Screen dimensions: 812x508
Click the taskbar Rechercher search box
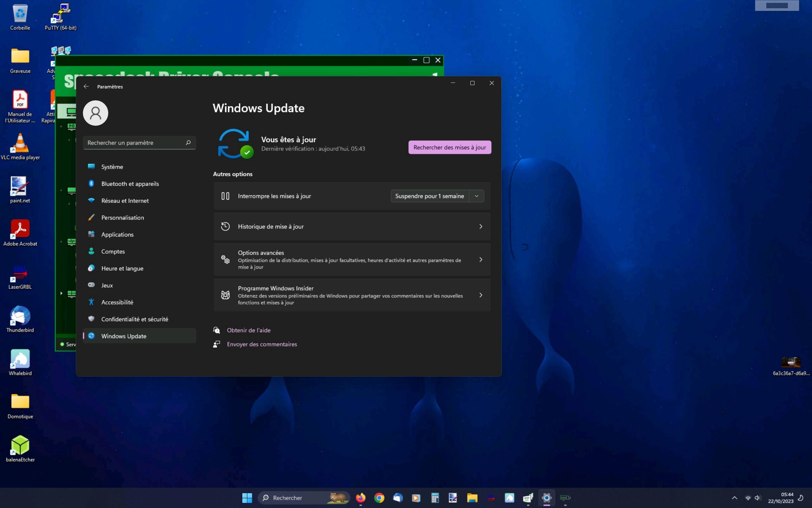click(304, 498)
